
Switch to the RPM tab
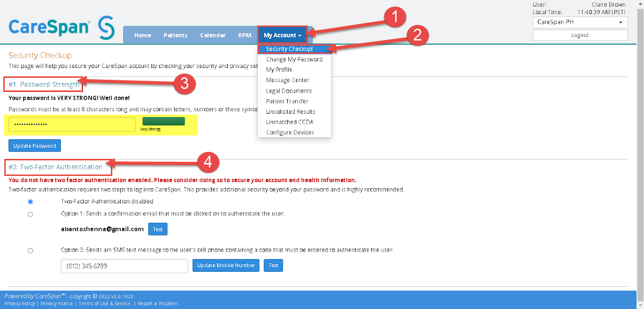pos(245,35)
